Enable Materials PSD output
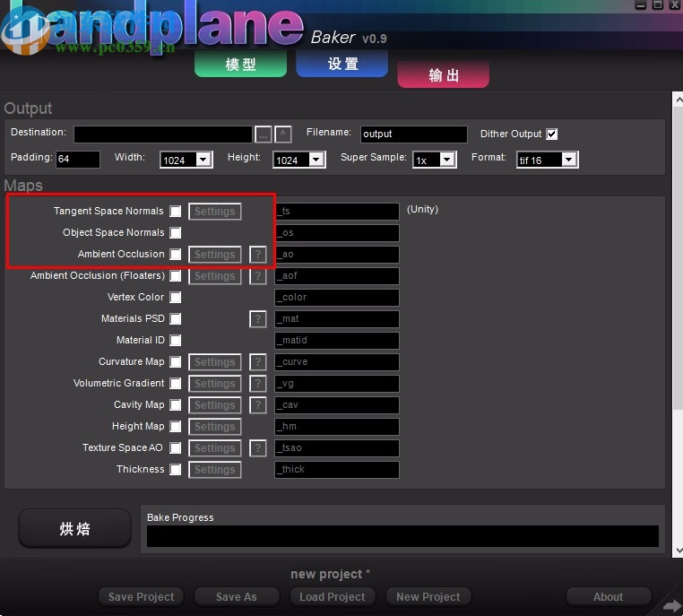The height and width of the screenshot is (616, 683). 176,319
